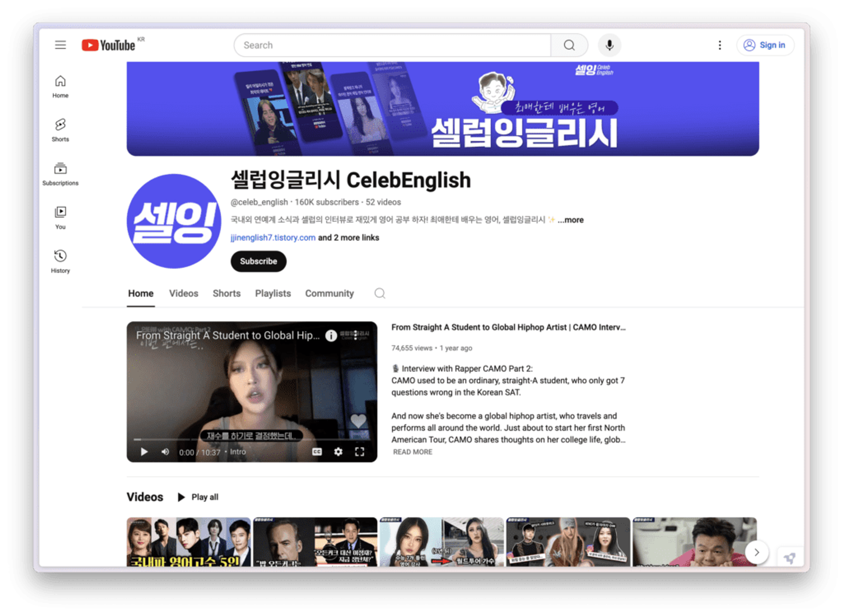Switch to the Shorts tab

[x=226, y=293]
